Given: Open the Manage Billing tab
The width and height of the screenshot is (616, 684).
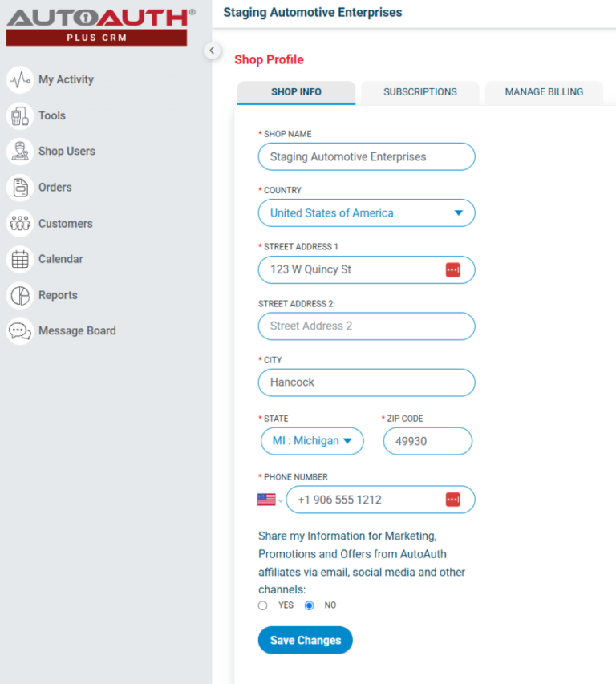Looking at the screenshot, I should pos(544,92).
